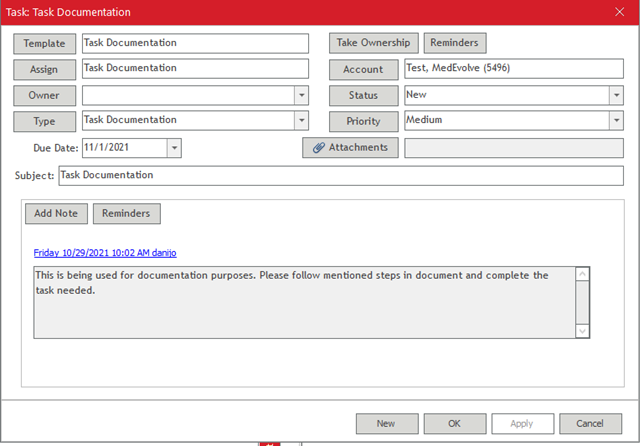Click the Take Ownership button
Screen dimensions: 644x446
click(x=373, y=43)
